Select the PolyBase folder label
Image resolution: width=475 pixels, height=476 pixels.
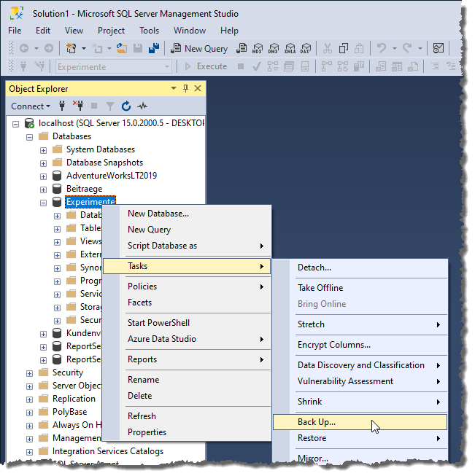pyautogui.click(x=69, y=412)
